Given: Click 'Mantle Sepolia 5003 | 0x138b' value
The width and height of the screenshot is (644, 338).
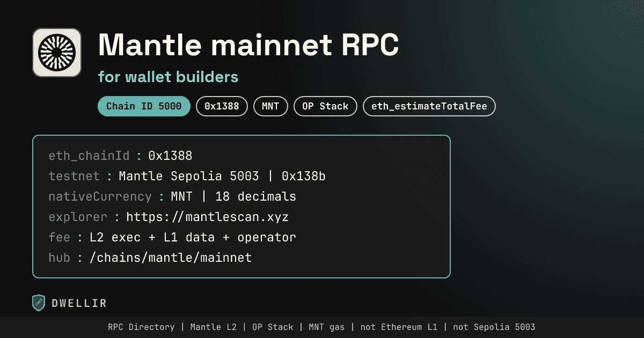Looking at the screenshot, I should [x=222, y=177].
